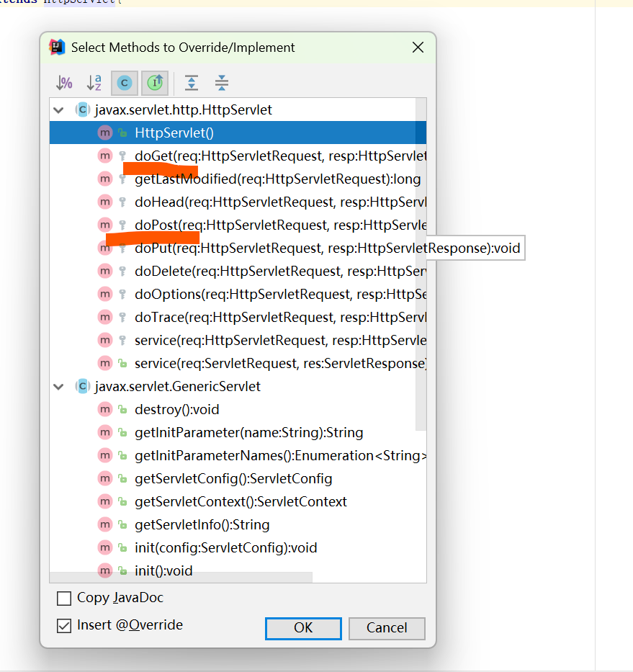Image resolution: width=633 pixels, height=672 pixels.
Task: Select service(req:HttpServletRequest) method row
Action: (238, 340)
